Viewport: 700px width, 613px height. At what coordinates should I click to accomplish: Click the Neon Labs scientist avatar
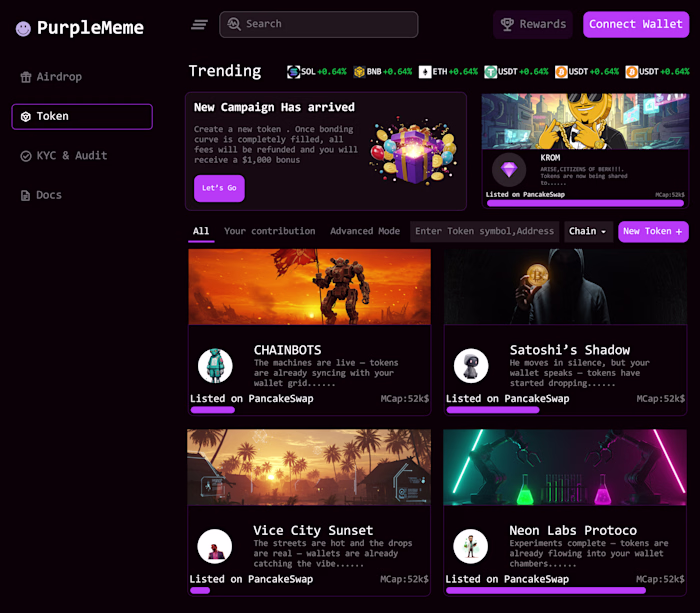click(x=471, y=546)
